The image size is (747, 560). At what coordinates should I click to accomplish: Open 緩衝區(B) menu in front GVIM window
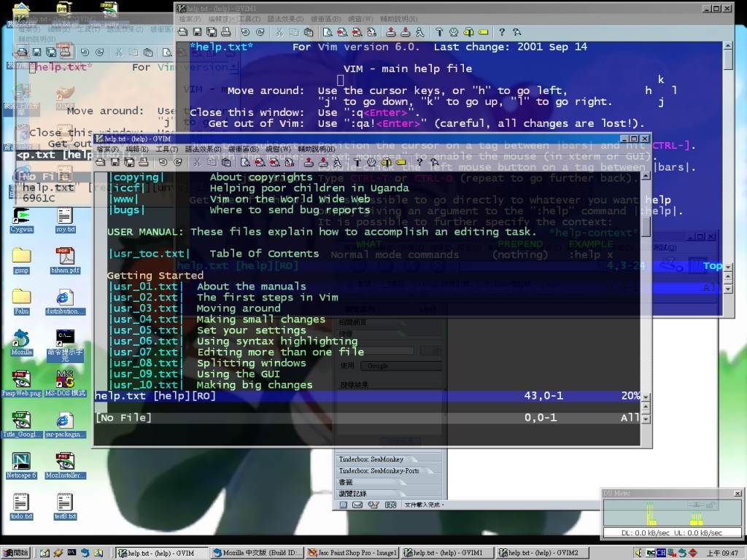tap(244, 149)
